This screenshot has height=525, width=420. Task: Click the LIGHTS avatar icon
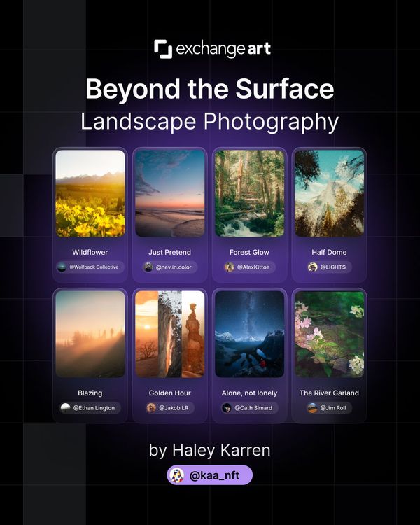[313, 267]
